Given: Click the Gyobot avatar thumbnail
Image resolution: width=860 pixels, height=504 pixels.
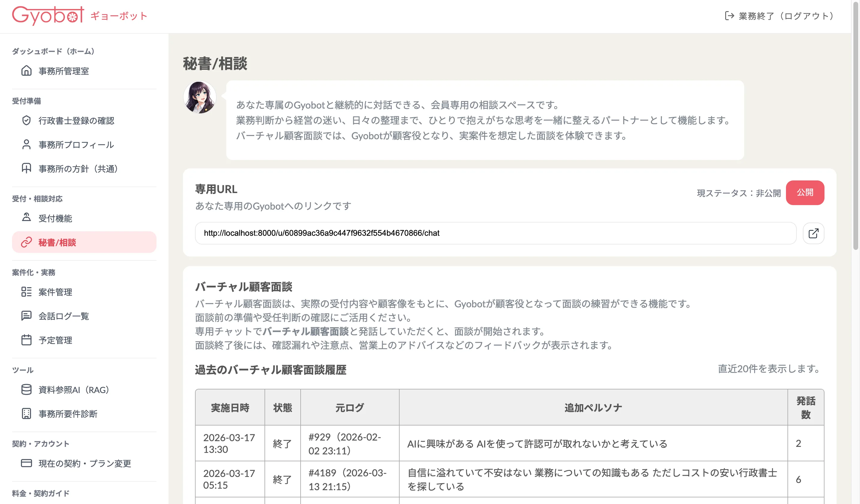Looking at the screenshot, I should [x=200, y=97].
